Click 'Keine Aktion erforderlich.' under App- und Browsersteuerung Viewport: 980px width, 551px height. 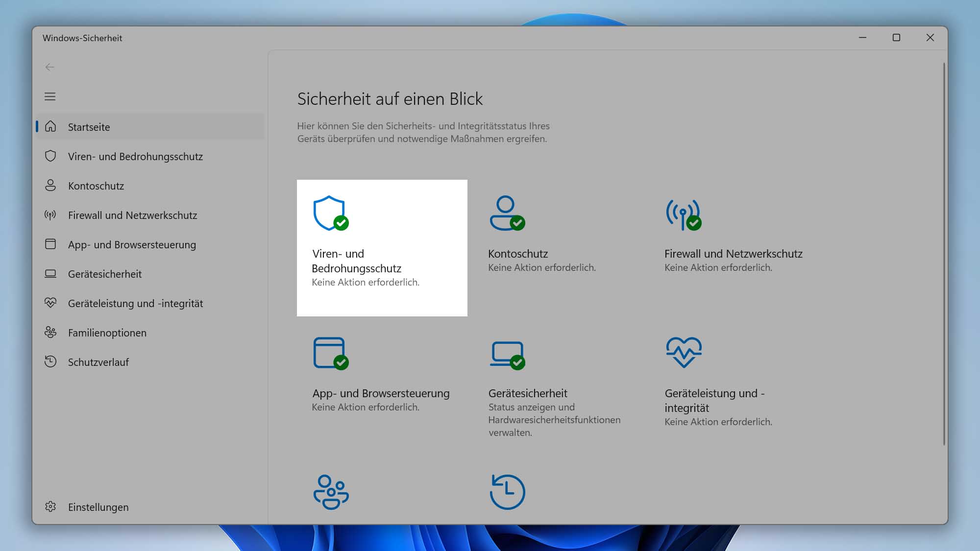click(366, 407)
